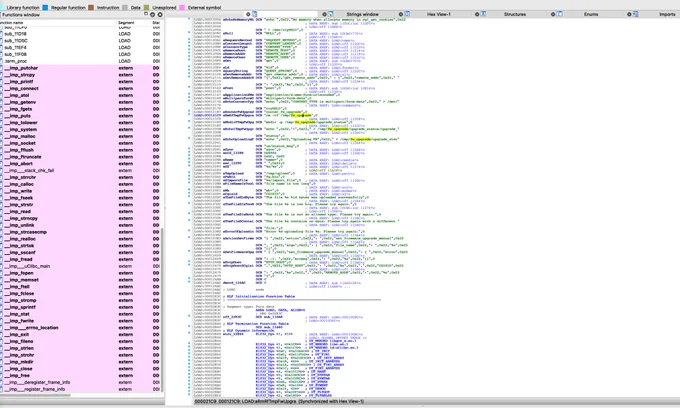Screen dimensions: 680x408
Task: Click the Structures tab icon
Action: click(x=483, y=14)
